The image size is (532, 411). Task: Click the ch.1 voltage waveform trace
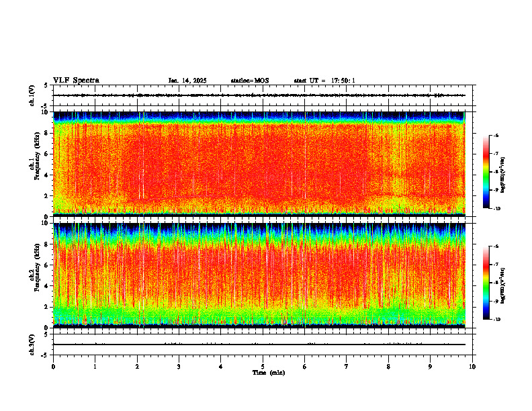(259, 95)
